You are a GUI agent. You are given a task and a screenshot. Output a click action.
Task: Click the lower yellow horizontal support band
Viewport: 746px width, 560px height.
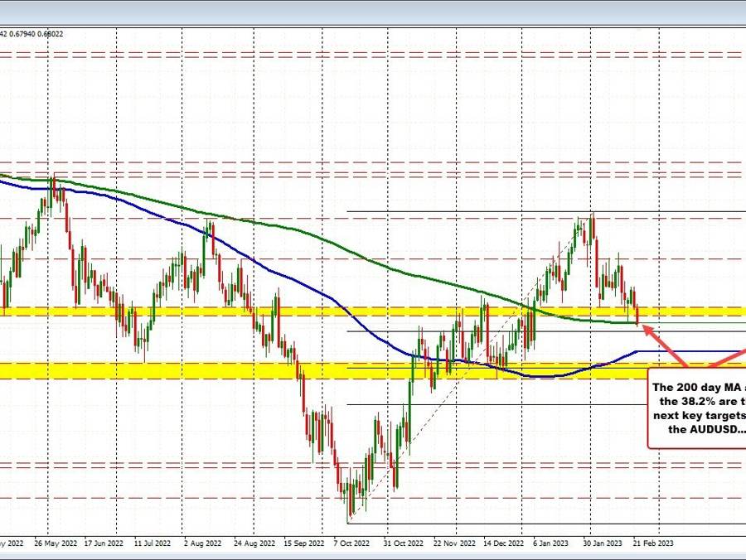coord(166,370)
